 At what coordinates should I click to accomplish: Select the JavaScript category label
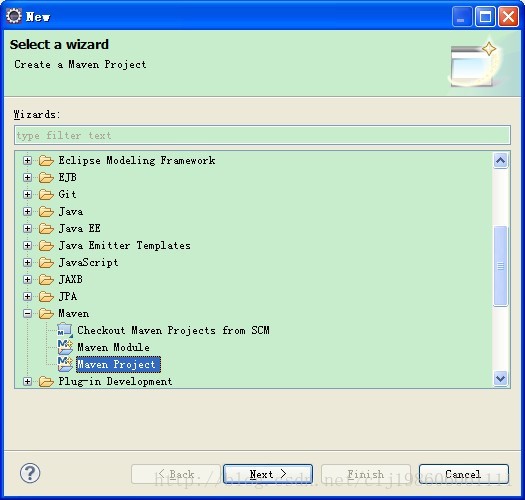pos(88,263)
